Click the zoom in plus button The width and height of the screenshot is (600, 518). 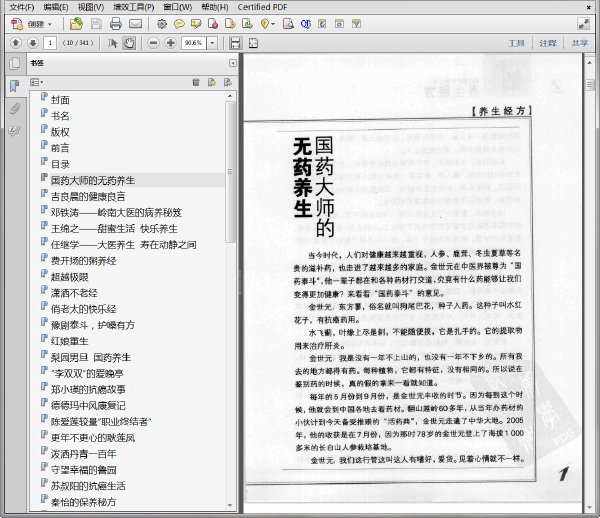171,43
